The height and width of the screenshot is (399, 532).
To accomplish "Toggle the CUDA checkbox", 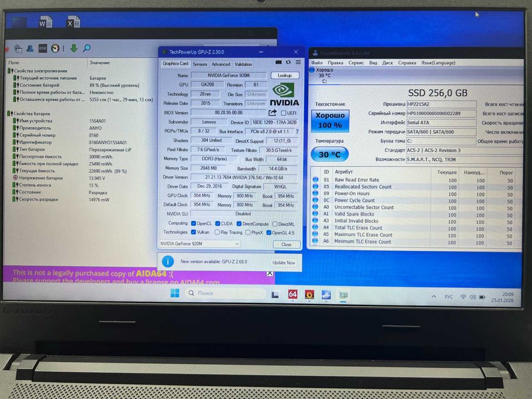I will (x=217, y=223).
